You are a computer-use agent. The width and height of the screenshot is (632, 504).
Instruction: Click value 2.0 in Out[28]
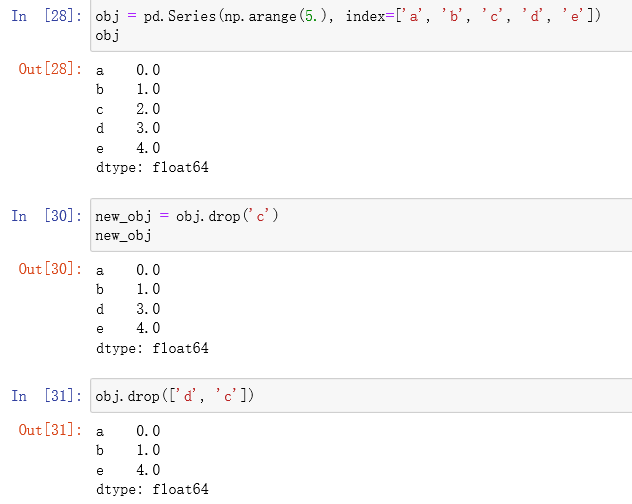(148, 109)
